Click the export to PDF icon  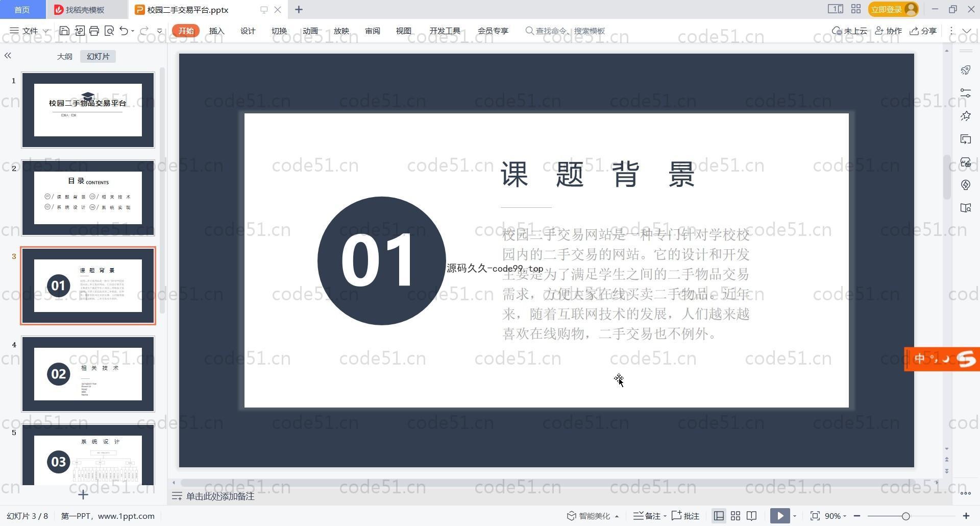point(79,31)
